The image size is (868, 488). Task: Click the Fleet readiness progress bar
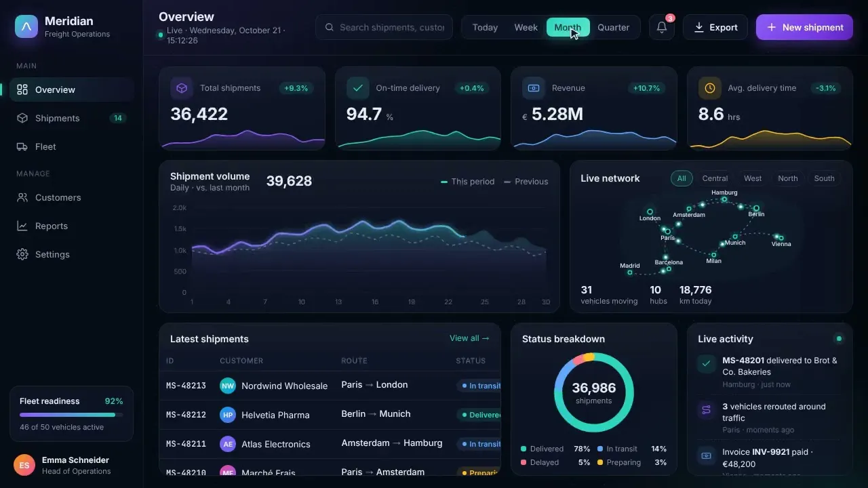point(71,415)
